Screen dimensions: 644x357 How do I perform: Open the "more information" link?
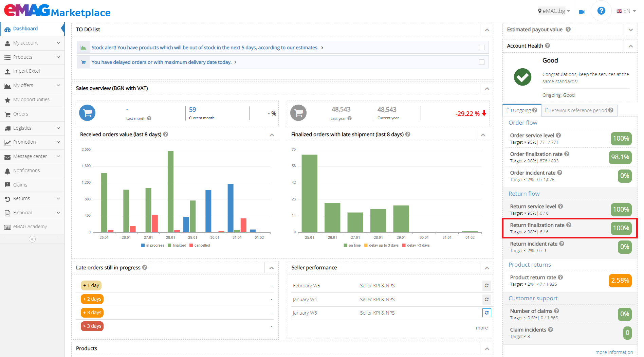(x=614, y=352)
